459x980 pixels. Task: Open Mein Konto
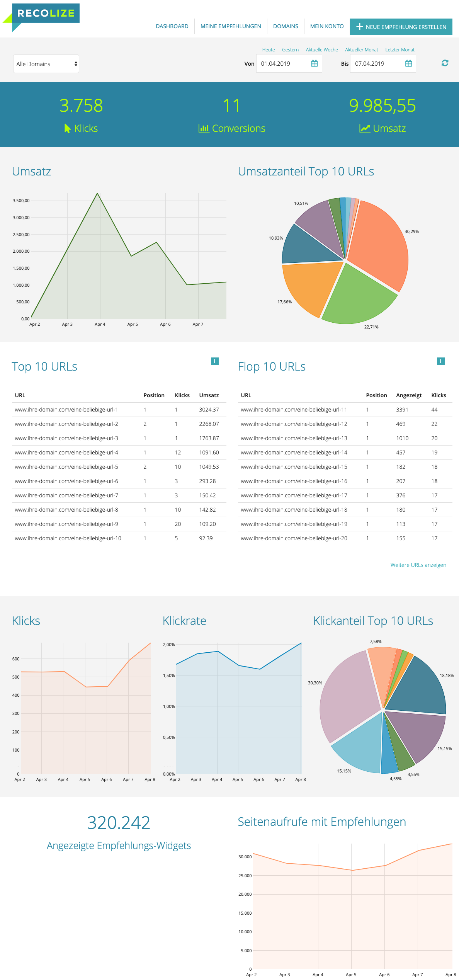tap(327, 26)
